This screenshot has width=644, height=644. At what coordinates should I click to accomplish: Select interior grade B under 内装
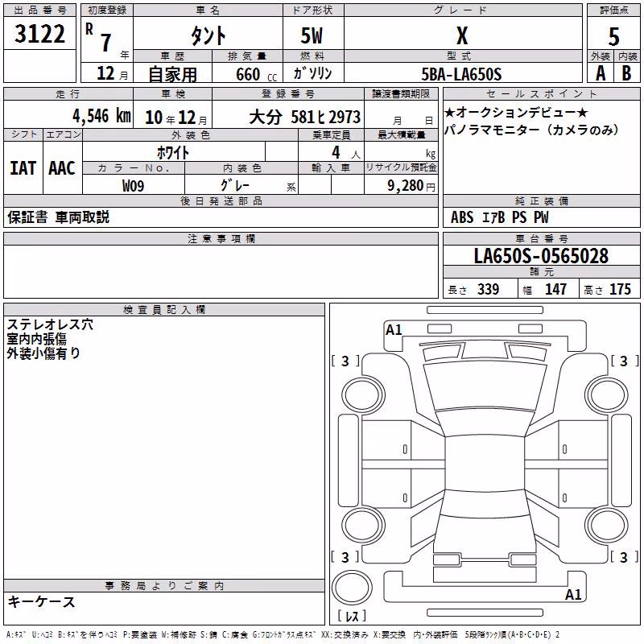pos(627,73)
